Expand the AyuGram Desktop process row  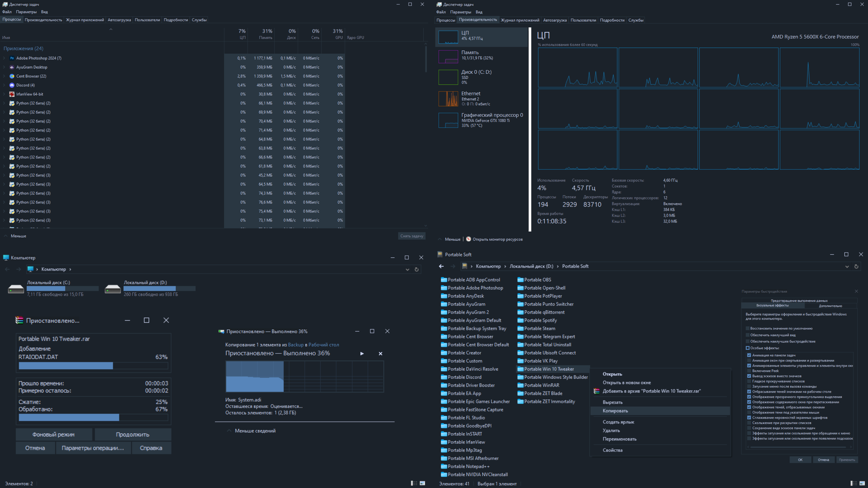tap(4, 67)
